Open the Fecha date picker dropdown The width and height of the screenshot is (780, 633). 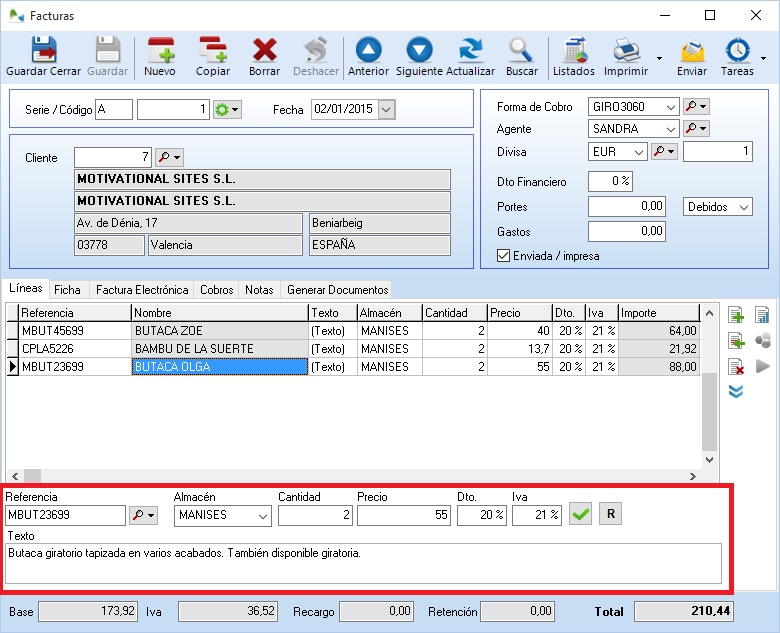(386, 109)
